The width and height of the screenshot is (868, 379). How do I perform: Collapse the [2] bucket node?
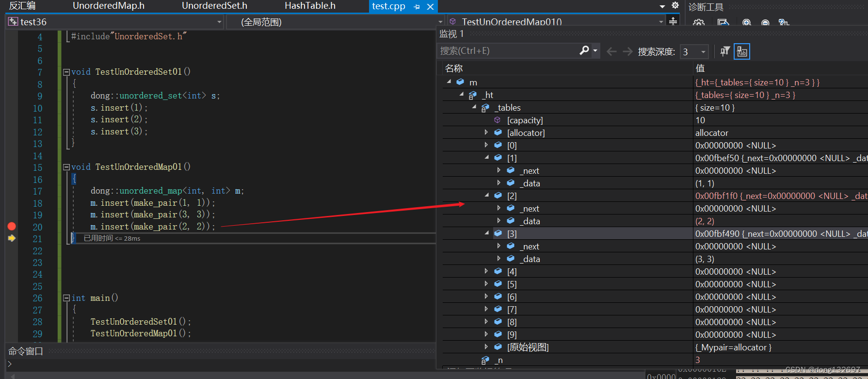coord(487,195)
